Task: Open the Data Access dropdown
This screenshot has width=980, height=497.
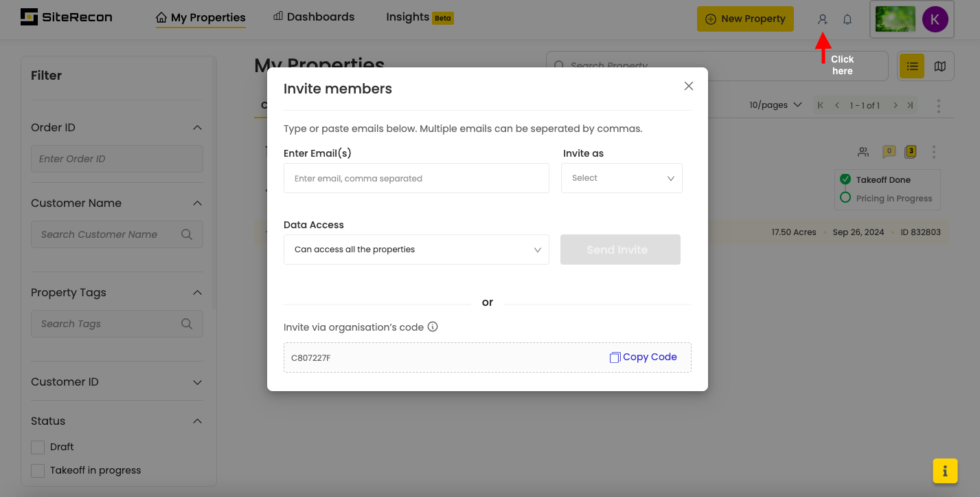Action: tap(416, 250)
